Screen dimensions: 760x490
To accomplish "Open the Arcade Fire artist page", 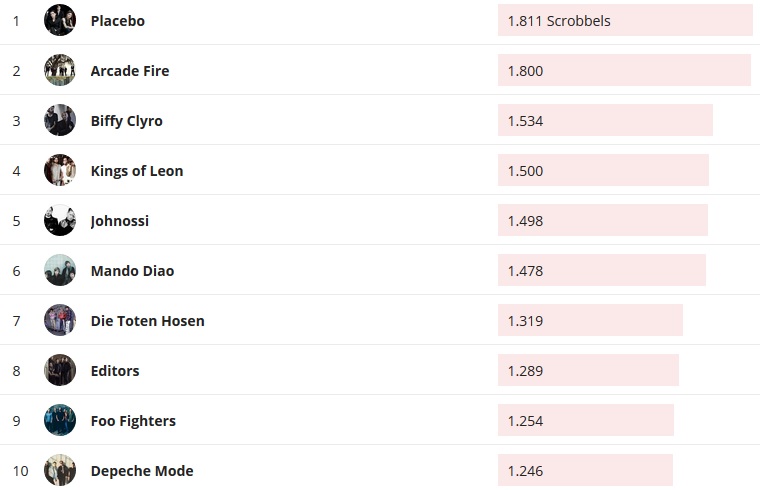I will 129,71.
